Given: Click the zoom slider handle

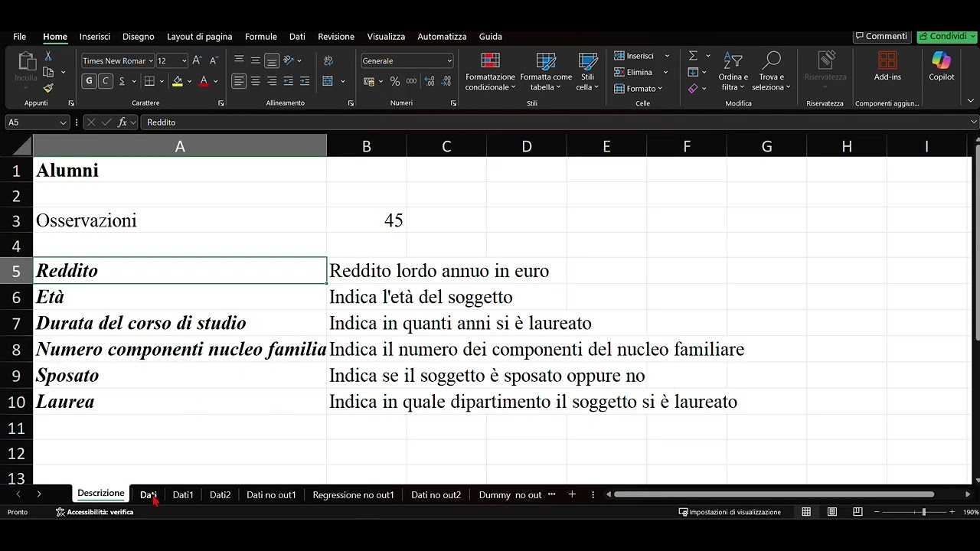Looking at the screenshot, I should click(923, 512).
